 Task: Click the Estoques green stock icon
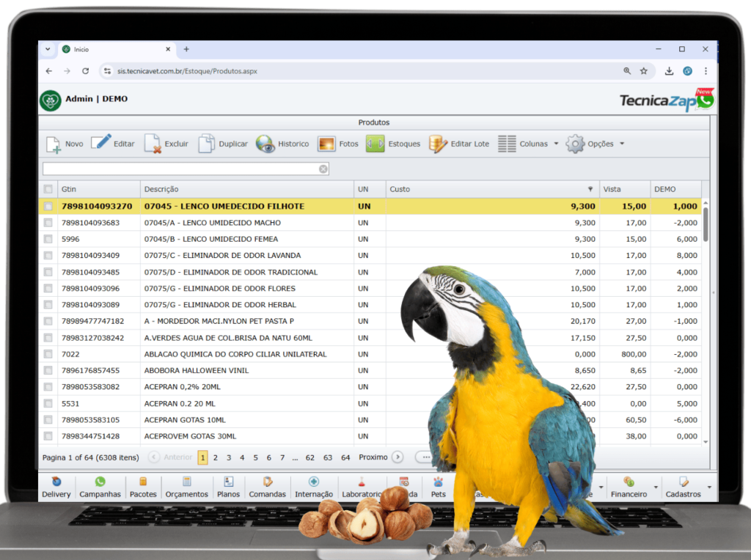(x=375, y=144)
